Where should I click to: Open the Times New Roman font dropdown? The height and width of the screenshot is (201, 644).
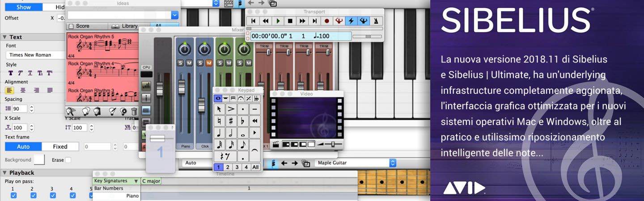35,55
